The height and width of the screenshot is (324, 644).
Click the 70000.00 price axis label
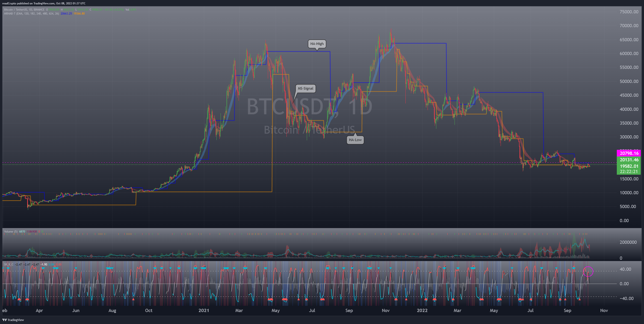coord(629,26)
